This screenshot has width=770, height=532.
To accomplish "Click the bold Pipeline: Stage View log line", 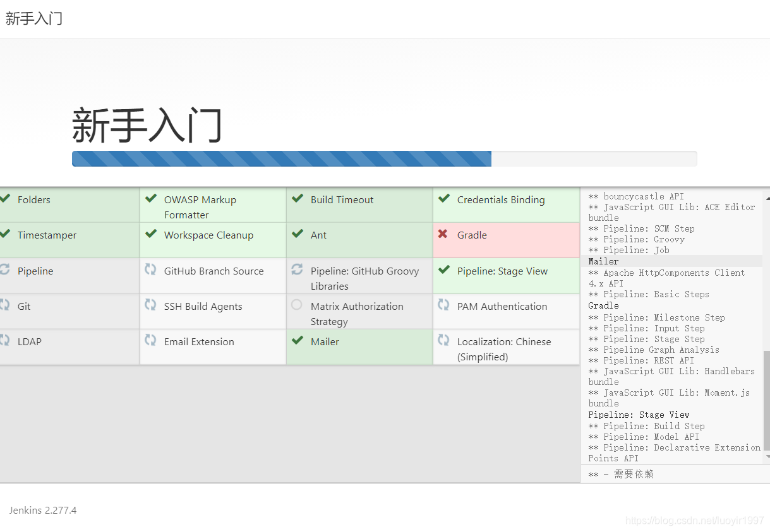I will pos(639,415).
